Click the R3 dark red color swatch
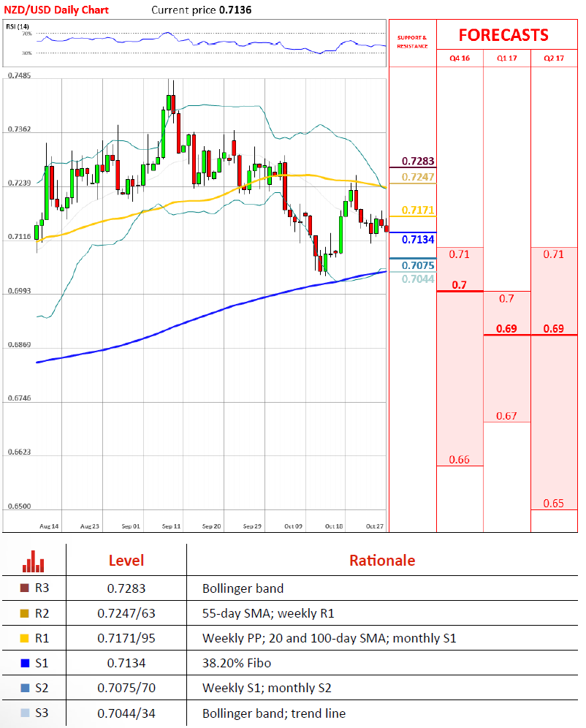This screenshot has width=586, height=728. (x=25, y=588)
